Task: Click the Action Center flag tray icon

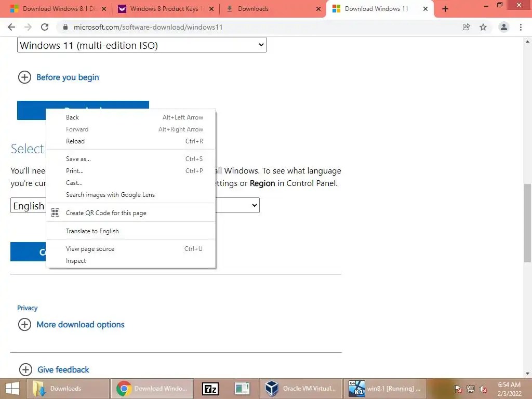Action: [458, 389]
